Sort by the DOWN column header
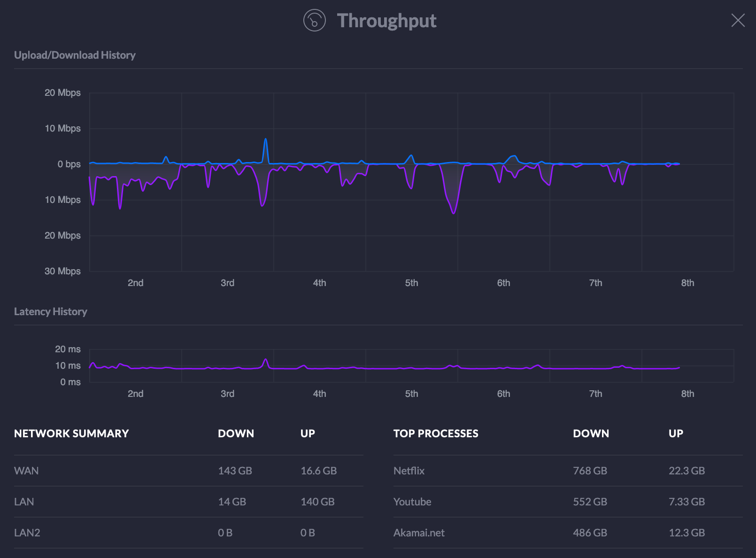 coord(236,434)
